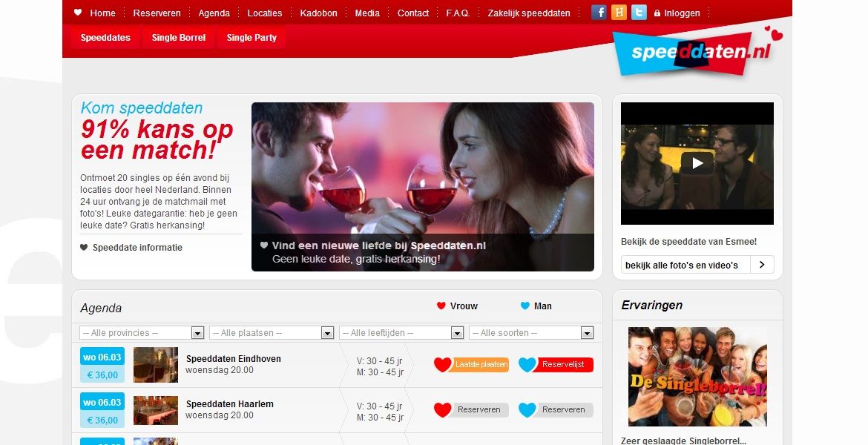
Task: Expand the 'Alle plaatsen' dropdown
Action: pos(272,333)
